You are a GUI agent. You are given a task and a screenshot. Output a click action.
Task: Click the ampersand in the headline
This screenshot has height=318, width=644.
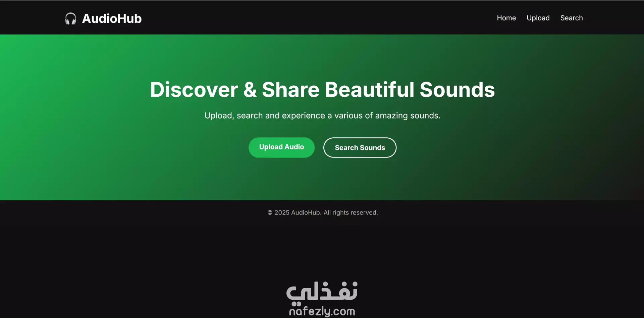250,90
